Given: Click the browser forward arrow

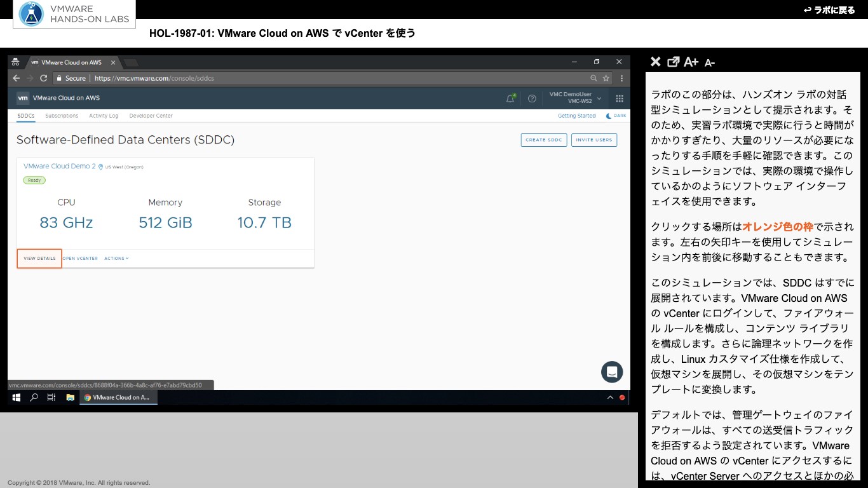Looking at the screenshot, I should tap(30, 78).
